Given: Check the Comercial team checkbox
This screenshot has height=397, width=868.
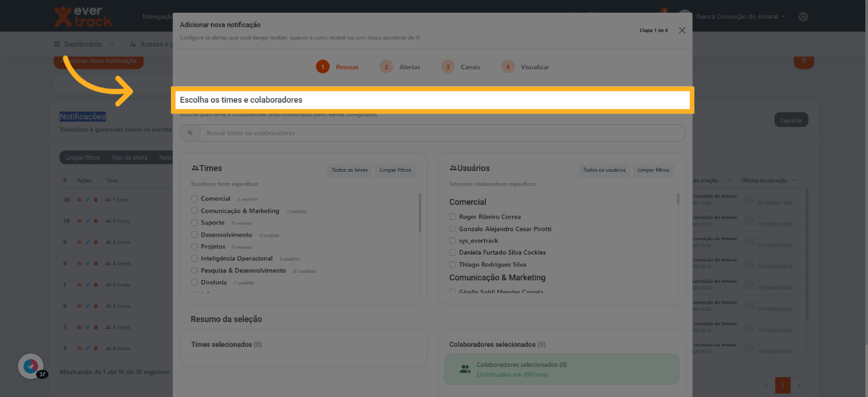Looking at the screenshot, I should (194, 199).
